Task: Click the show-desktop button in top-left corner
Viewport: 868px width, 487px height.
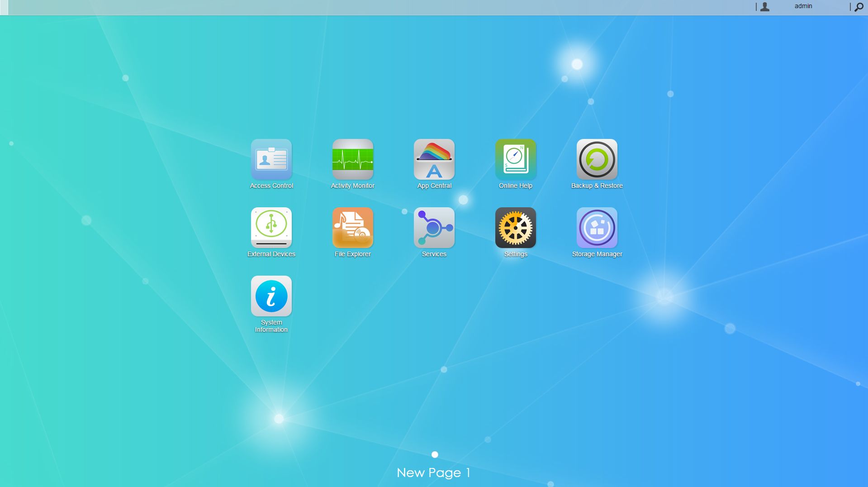Action: click(x=4, y=7)
